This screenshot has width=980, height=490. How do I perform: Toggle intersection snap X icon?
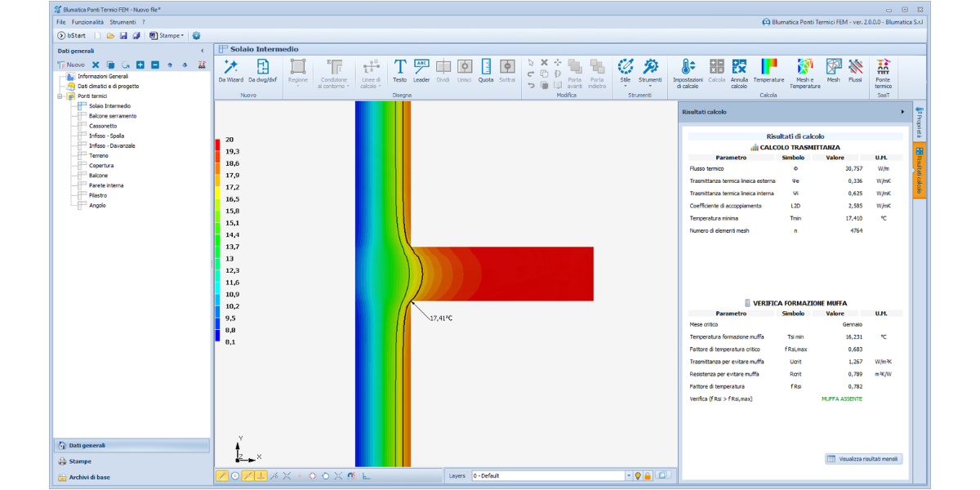(287, 475)
